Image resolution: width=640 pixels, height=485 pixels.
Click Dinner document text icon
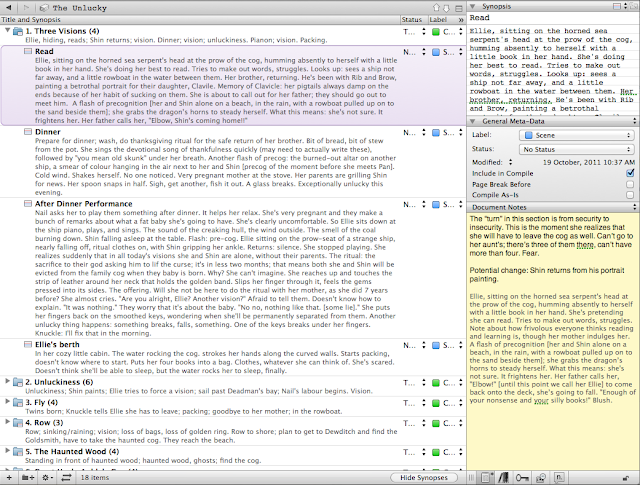pos(28,132)
